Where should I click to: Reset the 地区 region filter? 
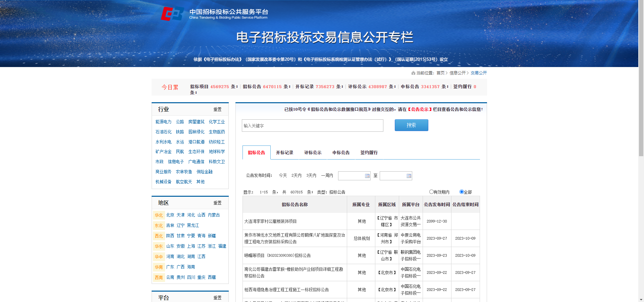(x=217, y=203)
